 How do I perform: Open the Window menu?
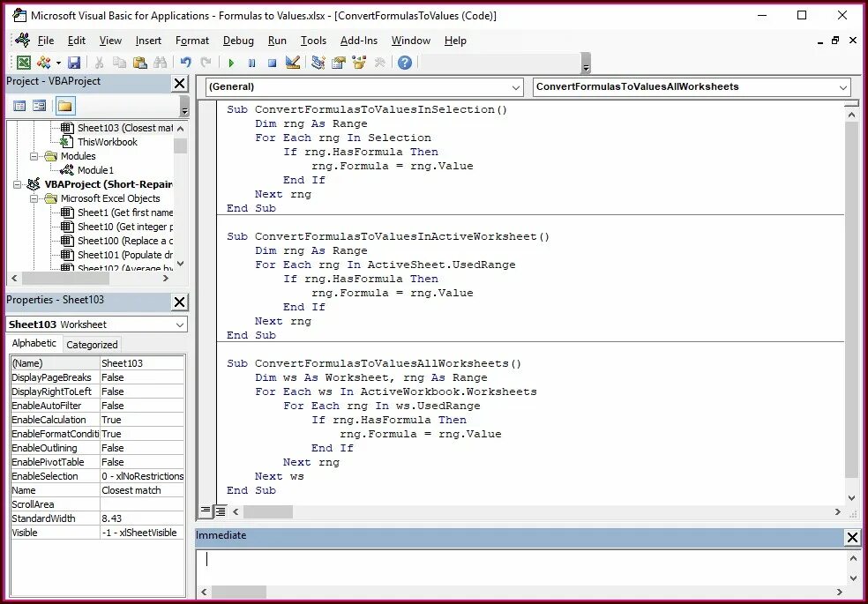coord(411,41)
